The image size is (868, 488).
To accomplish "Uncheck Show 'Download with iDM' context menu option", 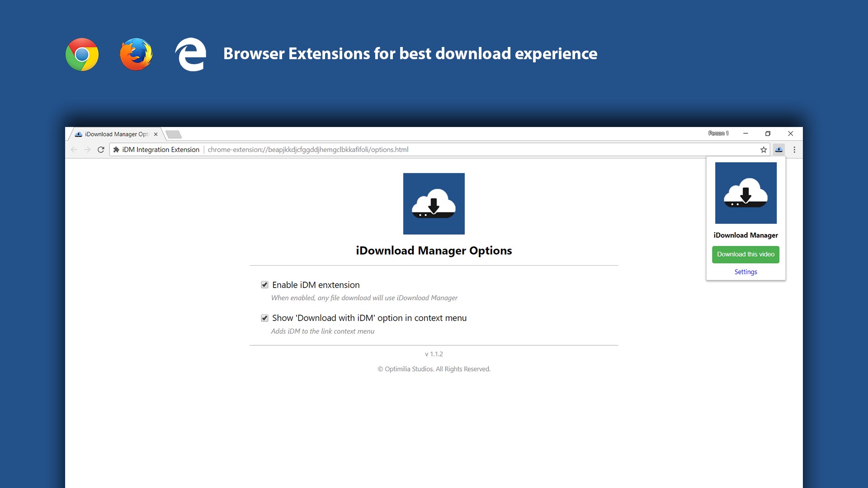I will (x=265, y=318).
